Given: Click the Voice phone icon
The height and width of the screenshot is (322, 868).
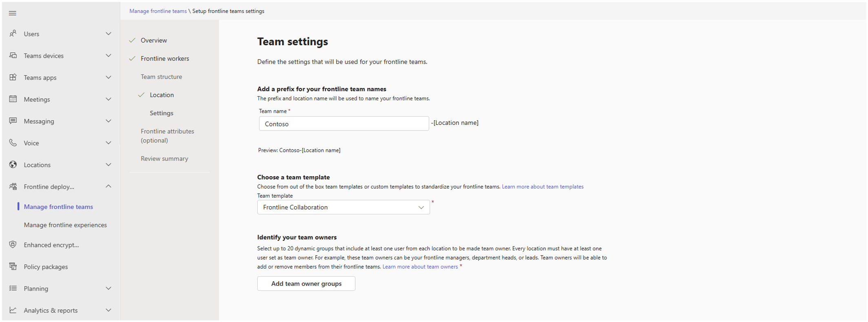Looking at the screenshot, I should pos(13,143).
